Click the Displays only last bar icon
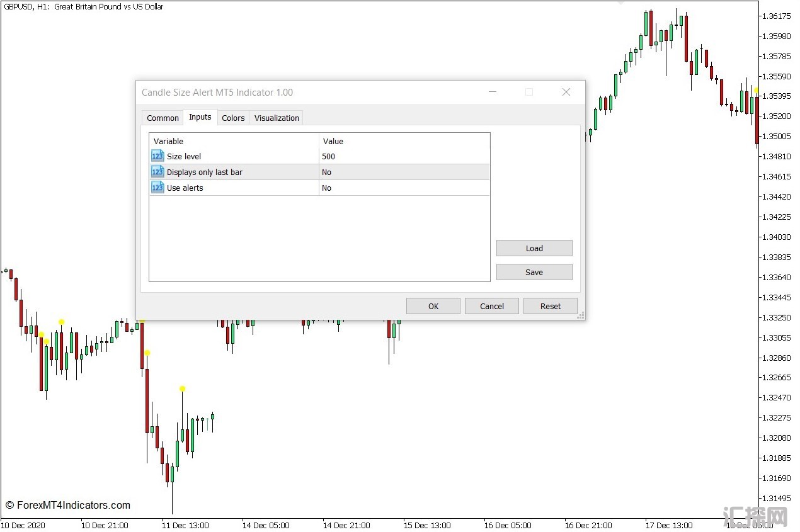 pos(157,172)
